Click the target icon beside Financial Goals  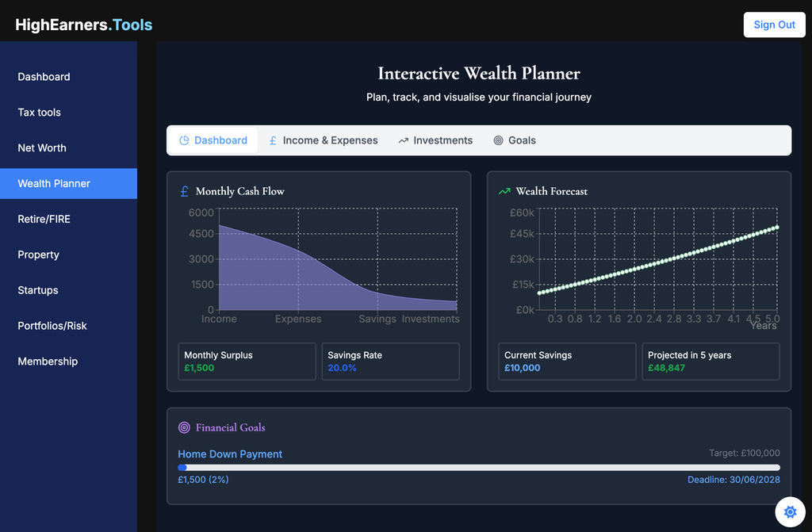(x=184, y=427)
